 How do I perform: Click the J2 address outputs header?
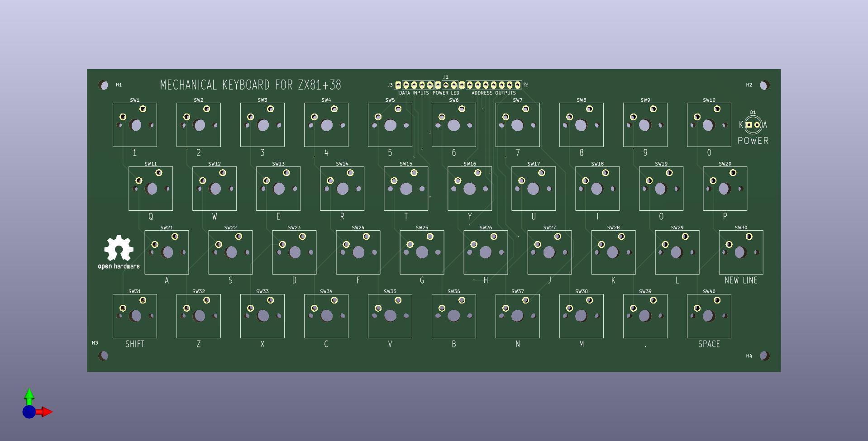coord(494,85)
